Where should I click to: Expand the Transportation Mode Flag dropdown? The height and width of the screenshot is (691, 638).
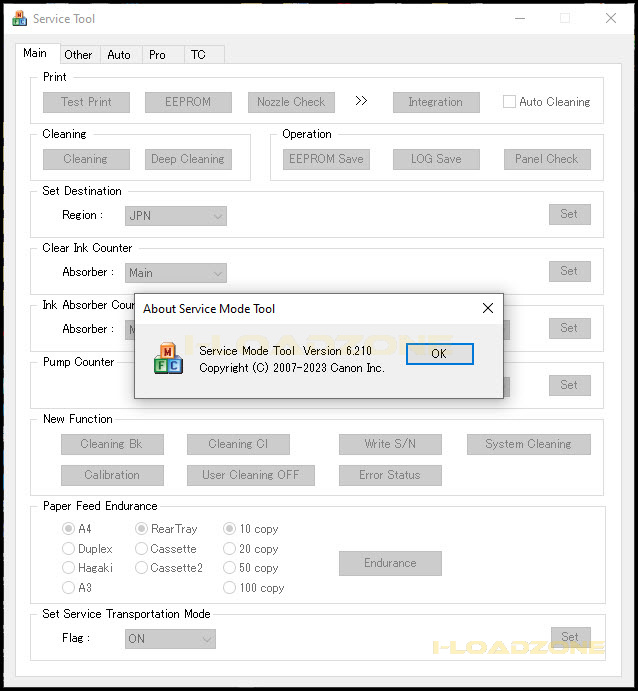(x=170, y=639)
